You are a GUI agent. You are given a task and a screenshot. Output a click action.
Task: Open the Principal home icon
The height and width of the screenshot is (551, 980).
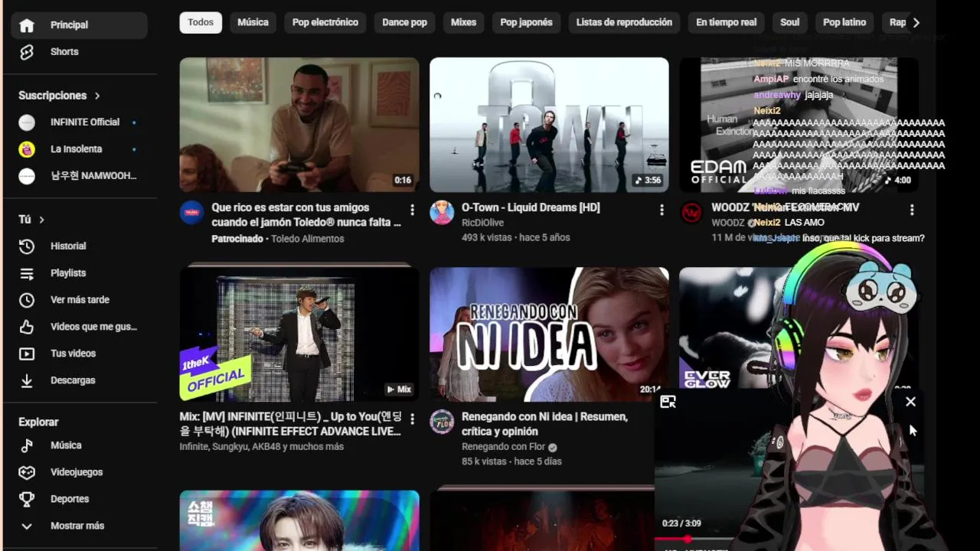tap(27, 25)
